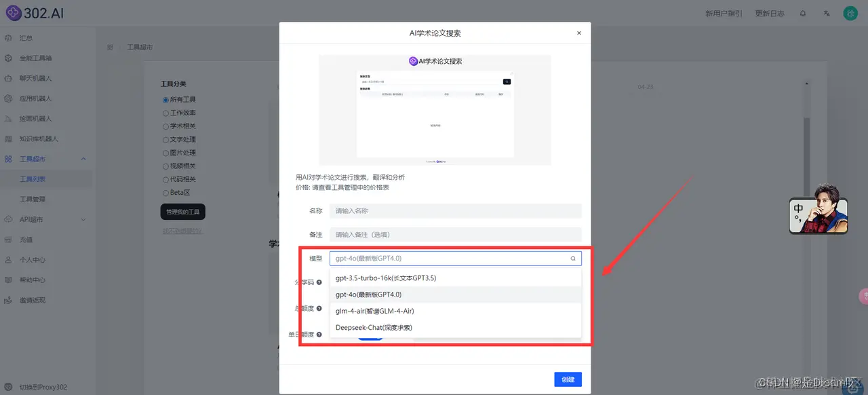Click the green 徐 avatar circle

(850, 12)
